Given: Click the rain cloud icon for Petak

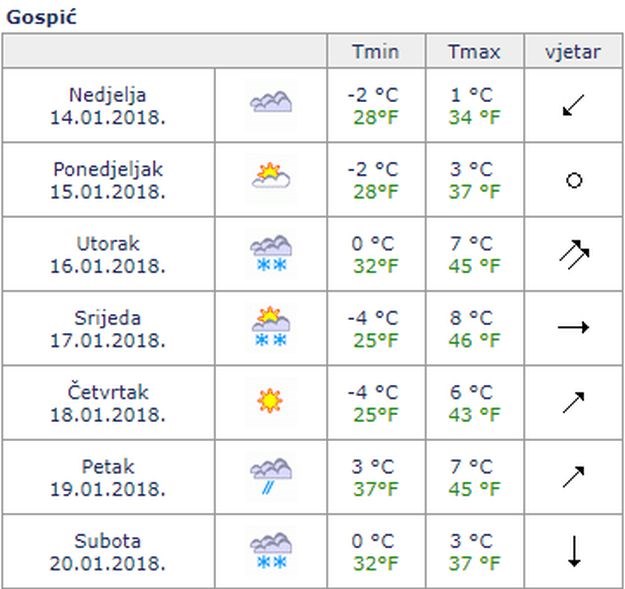Looking at the screenshot, I should 271,476.
